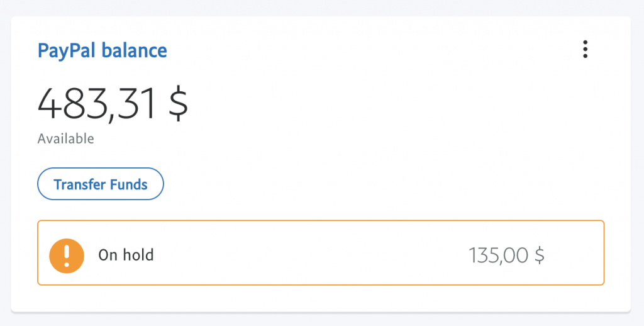This screenshot has height=326, width=644.
Task: Click the word balance in the card title
Action: tap(135, 50)
